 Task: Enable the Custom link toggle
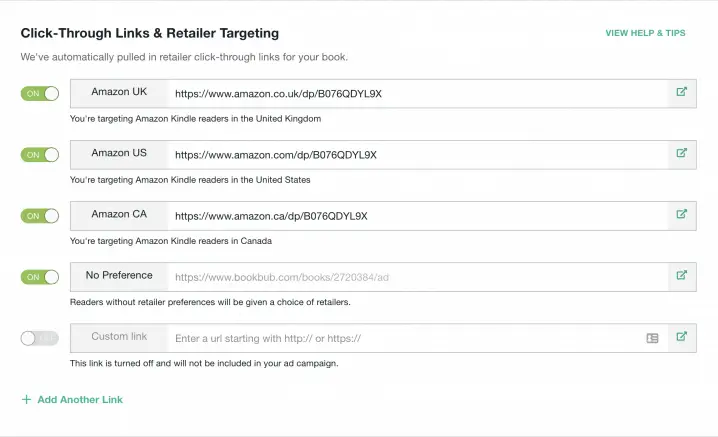[40, 339]
